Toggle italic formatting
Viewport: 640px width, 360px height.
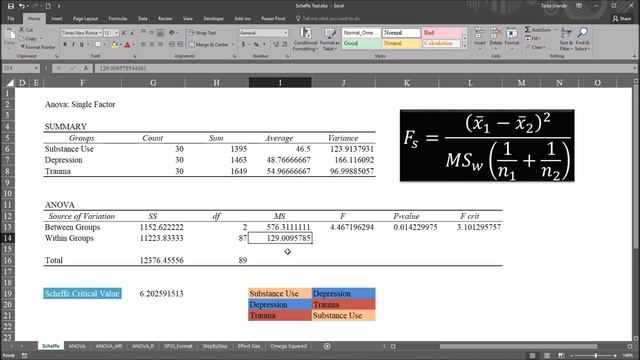(73, 44)
